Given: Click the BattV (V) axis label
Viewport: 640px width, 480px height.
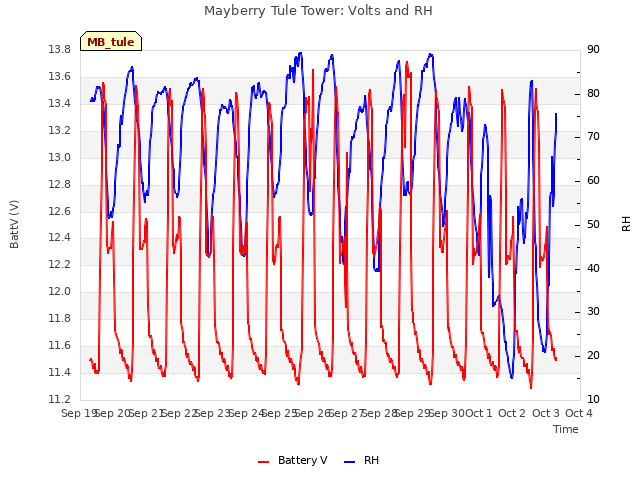Looking at the screenshot, I should pos(14,224).
